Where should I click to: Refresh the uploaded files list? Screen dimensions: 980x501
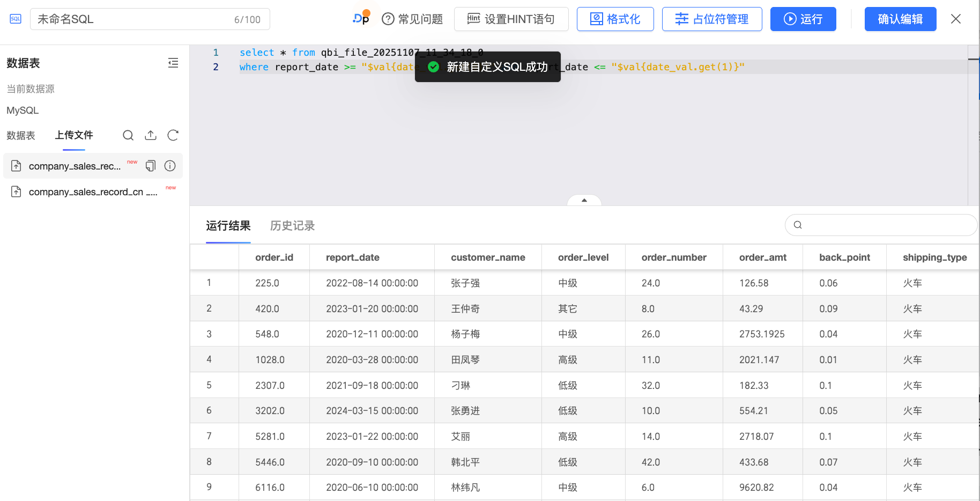point(173,135)
